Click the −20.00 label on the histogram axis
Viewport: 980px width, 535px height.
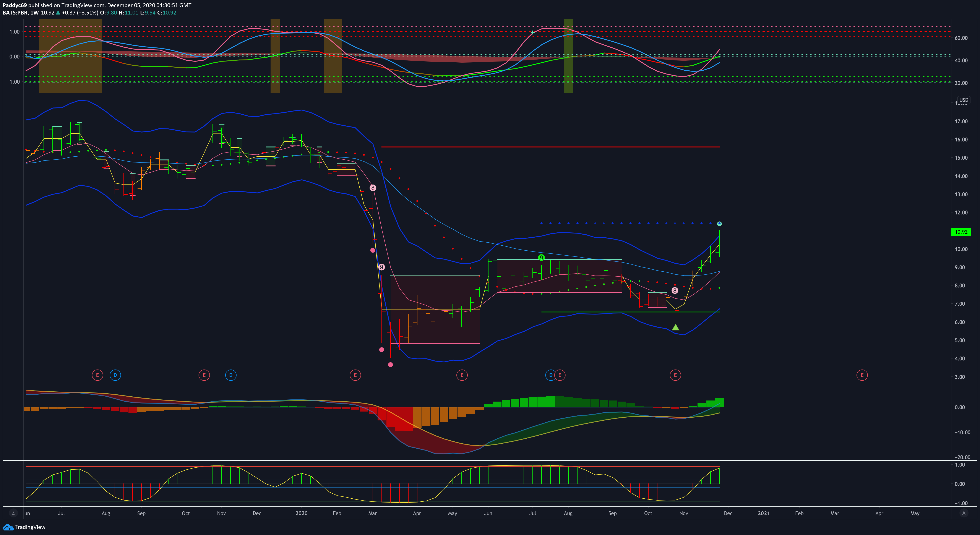click(962, 457)
